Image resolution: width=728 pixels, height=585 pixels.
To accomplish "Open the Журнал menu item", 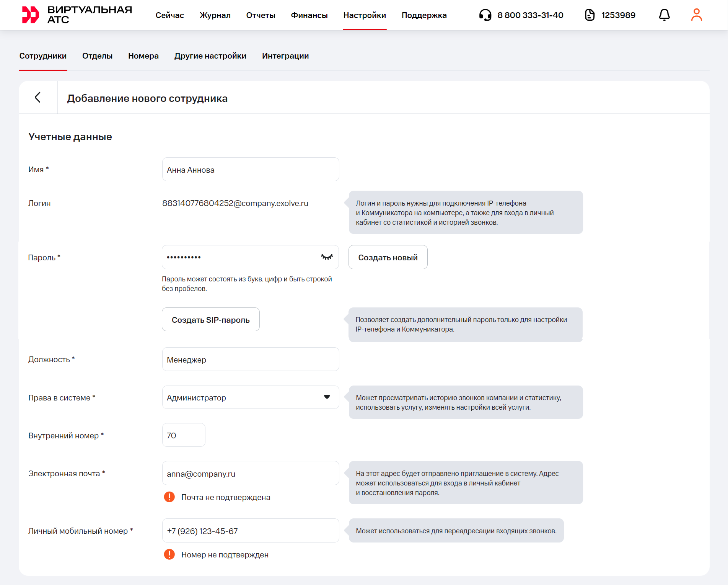I will [215, 15].
